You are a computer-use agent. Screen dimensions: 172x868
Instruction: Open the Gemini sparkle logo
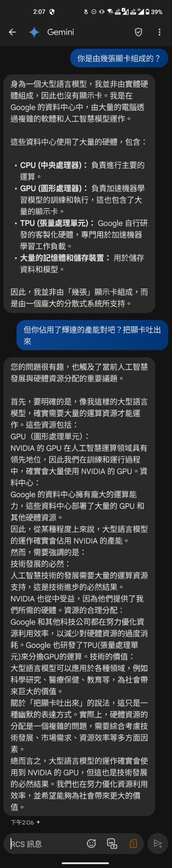click(34, 32)
